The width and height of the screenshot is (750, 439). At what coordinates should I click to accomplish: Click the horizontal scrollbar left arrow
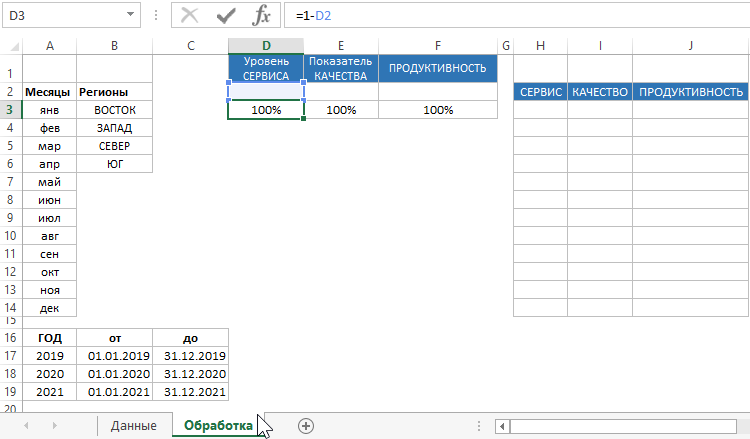(x=503, y=426)
